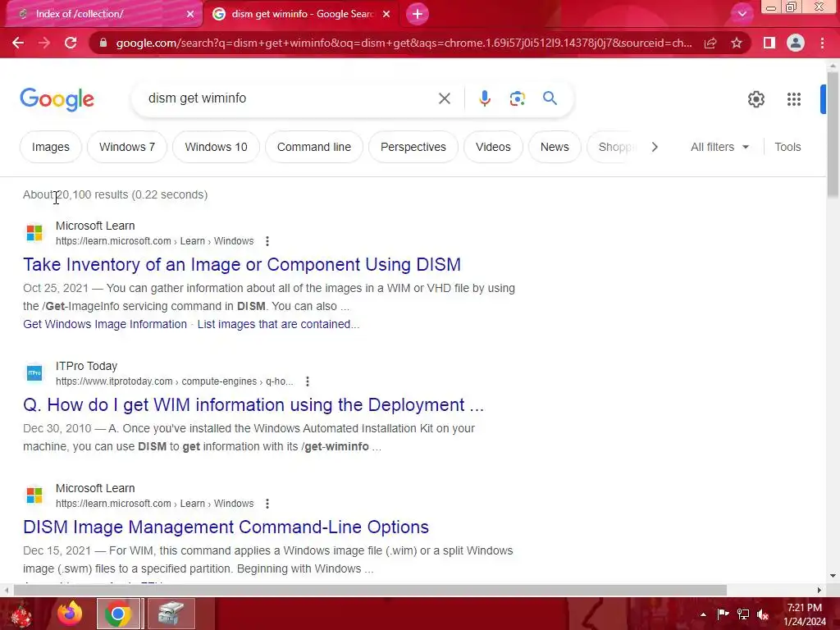Click the horizontal scrollbar thumb
The width and height of the screenshot is (840, 630).
pos(370,590)
